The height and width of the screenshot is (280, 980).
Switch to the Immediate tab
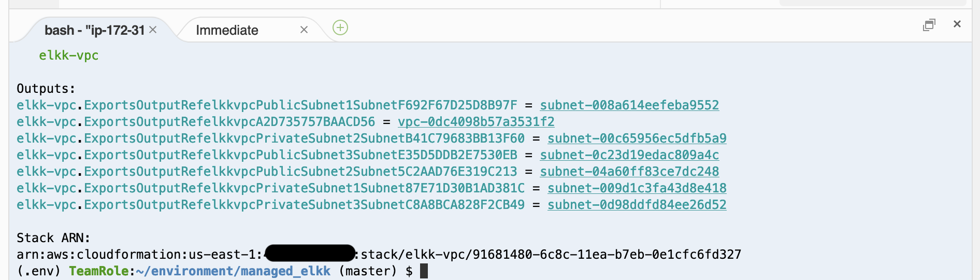coord(227,30)
